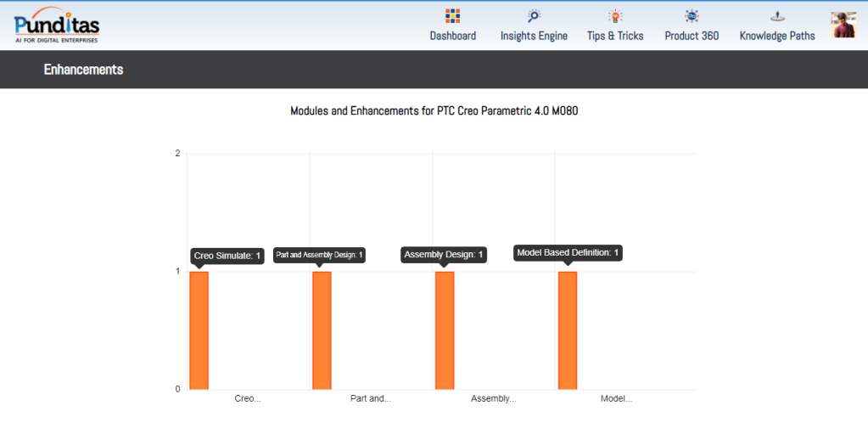Click the 'Creo Simulate: 1' tooltip
Screen dimensions: 868x434
point(227,255)
